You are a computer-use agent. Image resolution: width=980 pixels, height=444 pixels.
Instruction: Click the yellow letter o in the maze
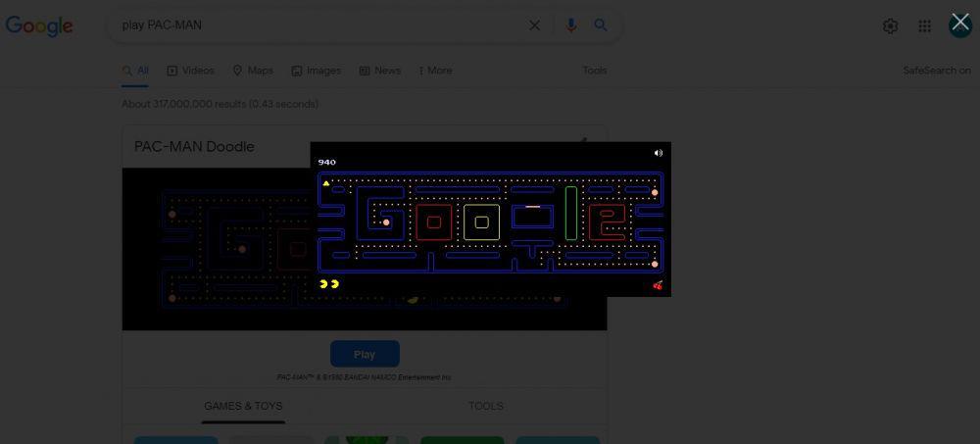(x=481, y=222)
